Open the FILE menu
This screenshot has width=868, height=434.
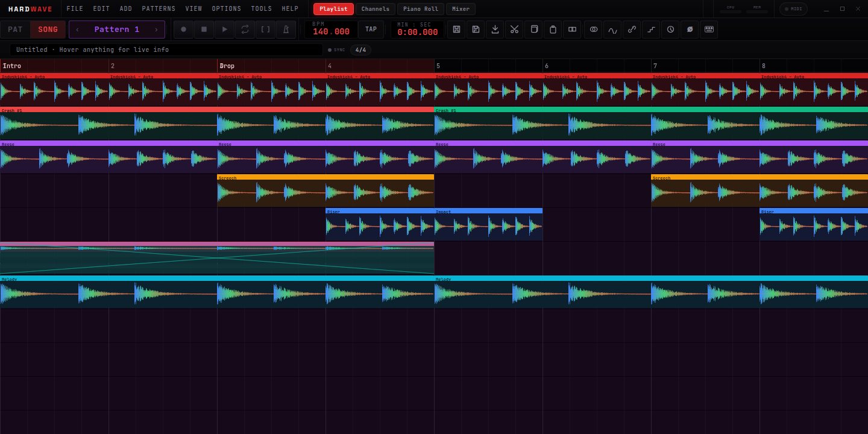click(x=75, y=9)
